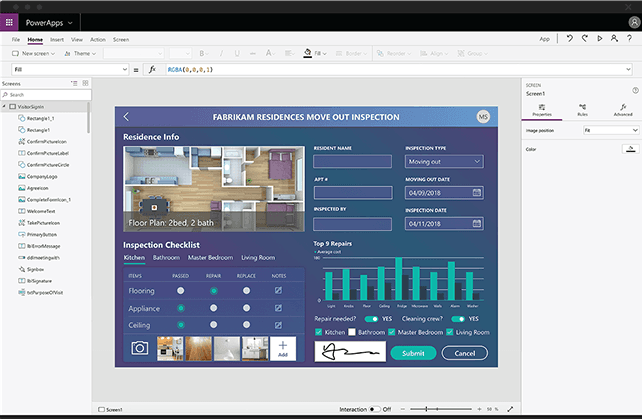Open notes for Ceiling row
This screenshot has height=419, width=642.
(278, 325)
